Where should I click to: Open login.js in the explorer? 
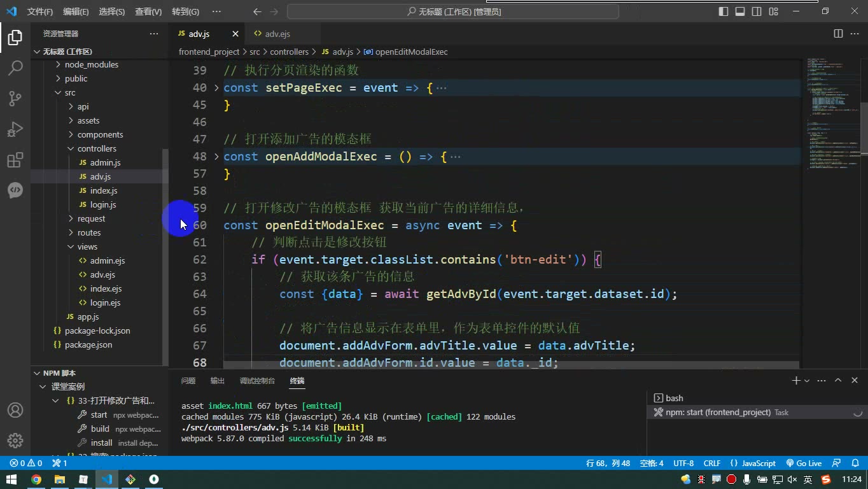(x=103, y=204)
